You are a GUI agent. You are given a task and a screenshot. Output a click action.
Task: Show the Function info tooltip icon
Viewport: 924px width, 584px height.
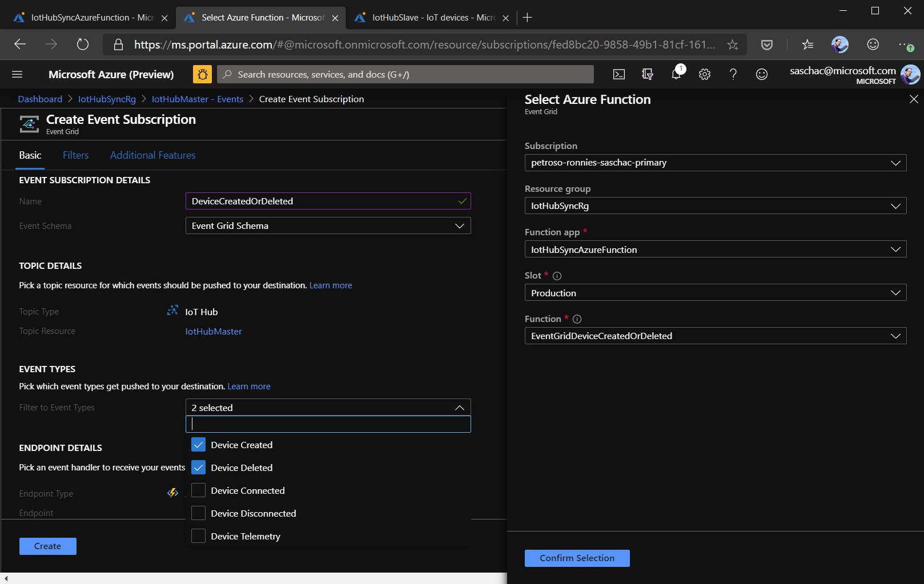[x=577, y=319]
